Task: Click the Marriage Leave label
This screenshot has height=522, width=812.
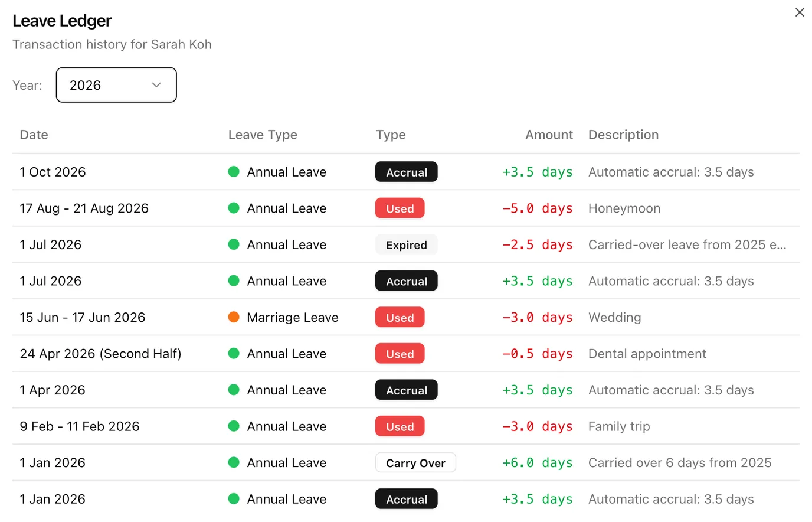Action: 293,318
